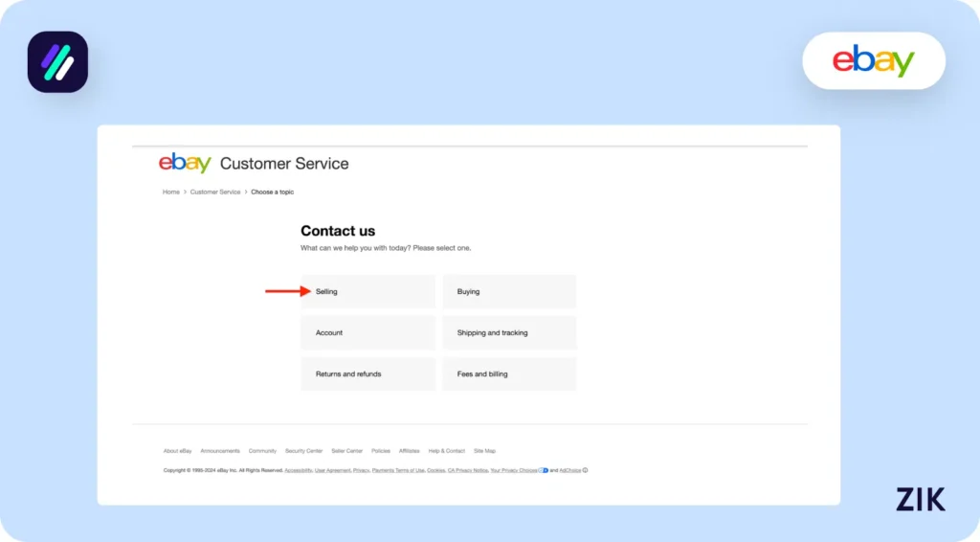Choose Shipping and tracking topic
This screenshot has height=542, width=980.
(509, 332)
